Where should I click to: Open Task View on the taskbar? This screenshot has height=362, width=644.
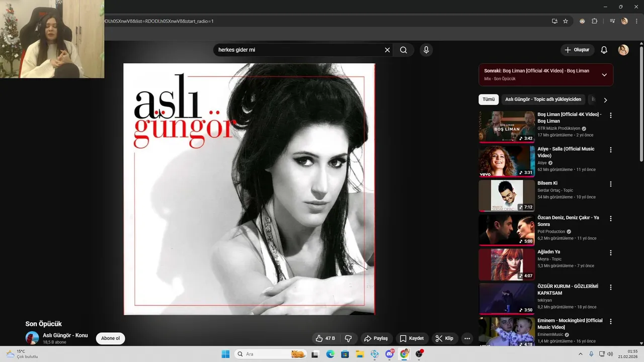315,354
